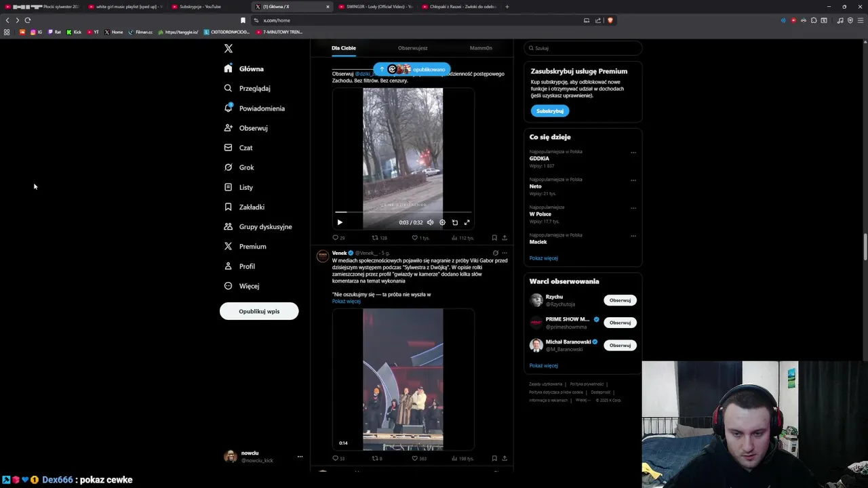Play the Viki Gabor stage video
The width and height of the screenshot is (868, 488).
(x=403, y=380)
